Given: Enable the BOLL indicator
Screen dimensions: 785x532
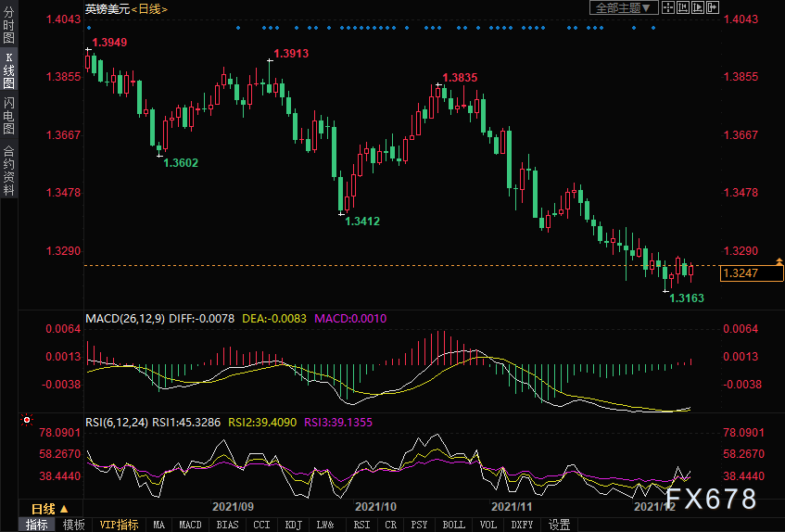Looking at the screenshot, I should (x=453, y=525).
